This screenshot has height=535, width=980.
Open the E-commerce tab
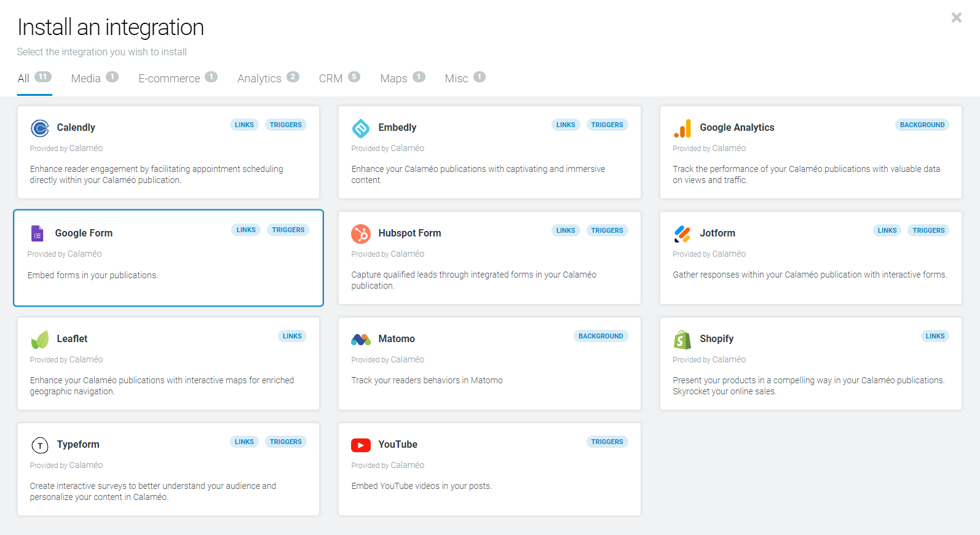pyautogui.click(x=178, y=79)
